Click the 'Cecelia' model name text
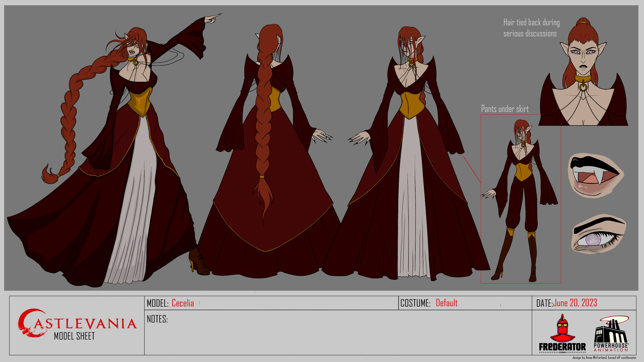The image size is (644, 362). point(183,303)
